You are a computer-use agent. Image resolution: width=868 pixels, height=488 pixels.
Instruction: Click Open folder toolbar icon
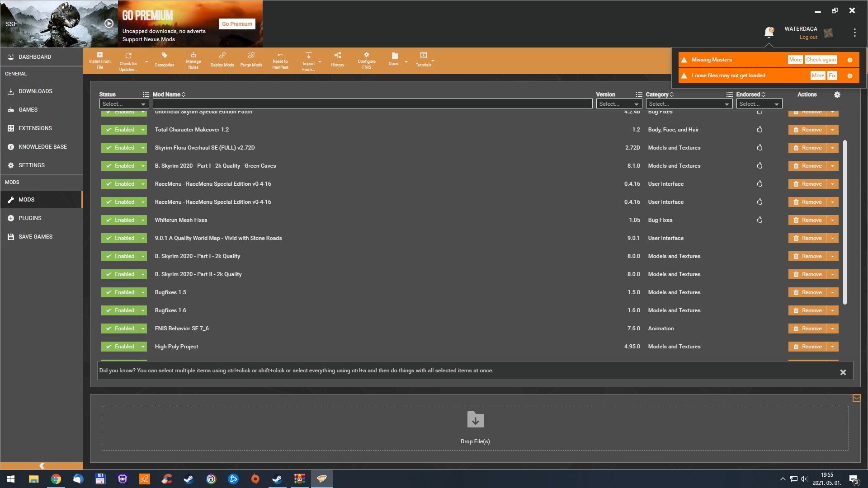395,59
